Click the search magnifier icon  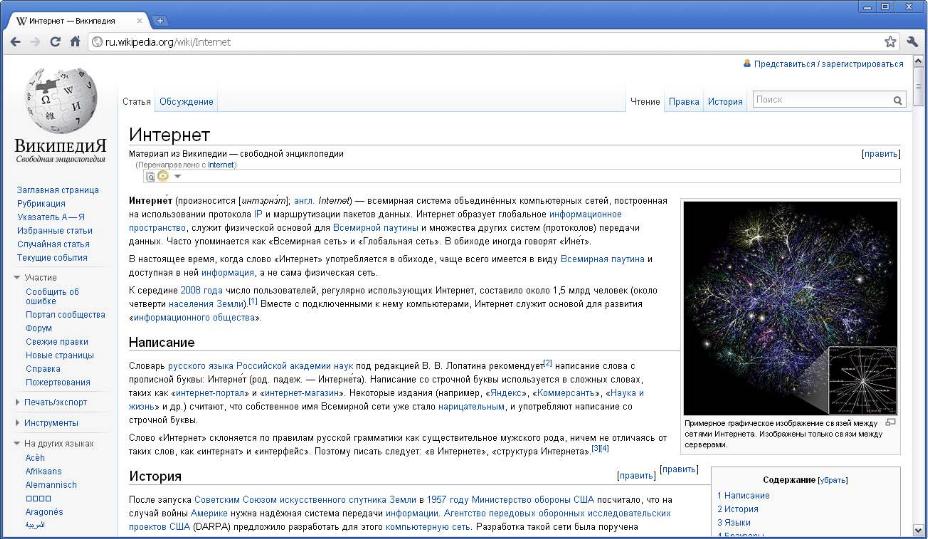tap(898, 101)
